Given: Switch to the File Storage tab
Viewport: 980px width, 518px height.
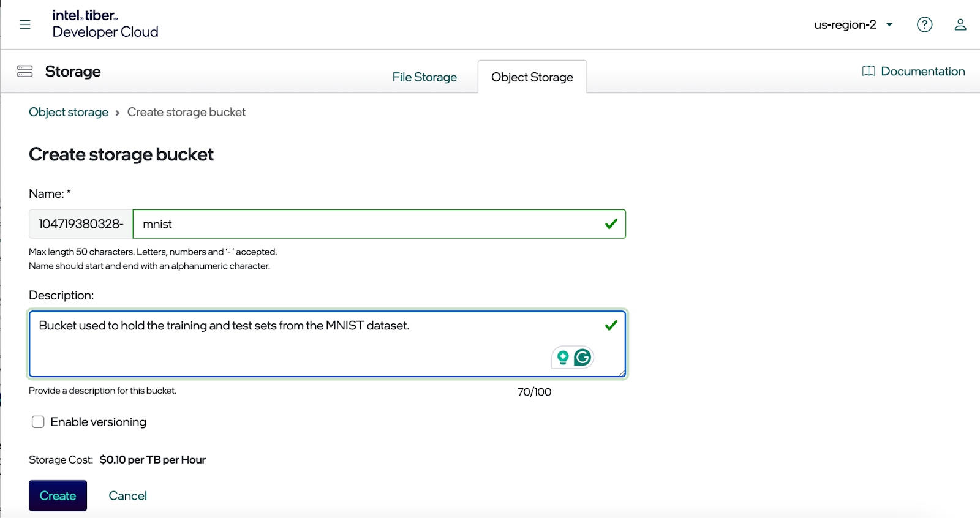Looking at the screenshot, I should [x=424, y=77].
